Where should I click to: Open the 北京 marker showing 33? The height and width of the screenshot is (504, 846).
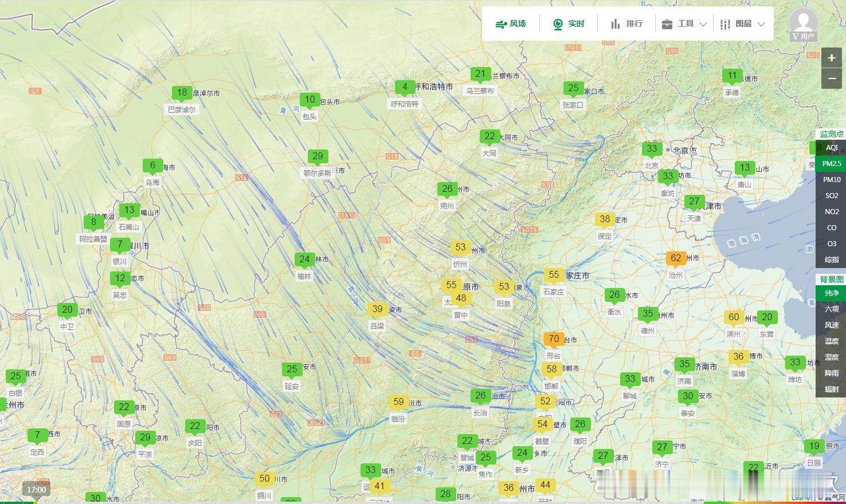(652, 149)
